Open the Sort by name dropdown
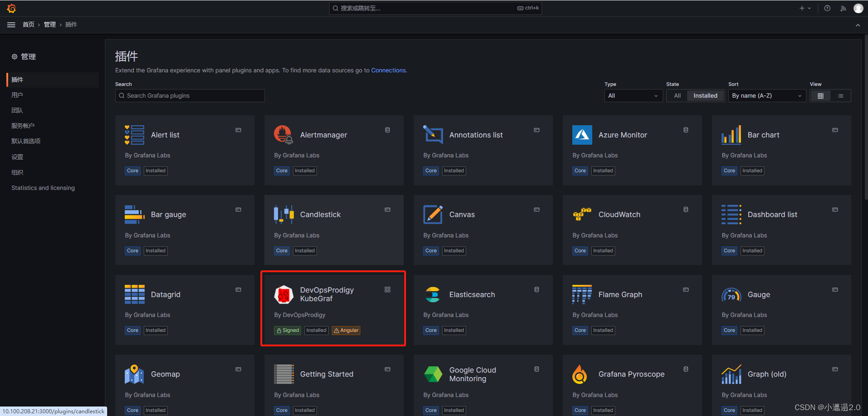Screen dimensions: 868x416 click(x=767, y=96)
